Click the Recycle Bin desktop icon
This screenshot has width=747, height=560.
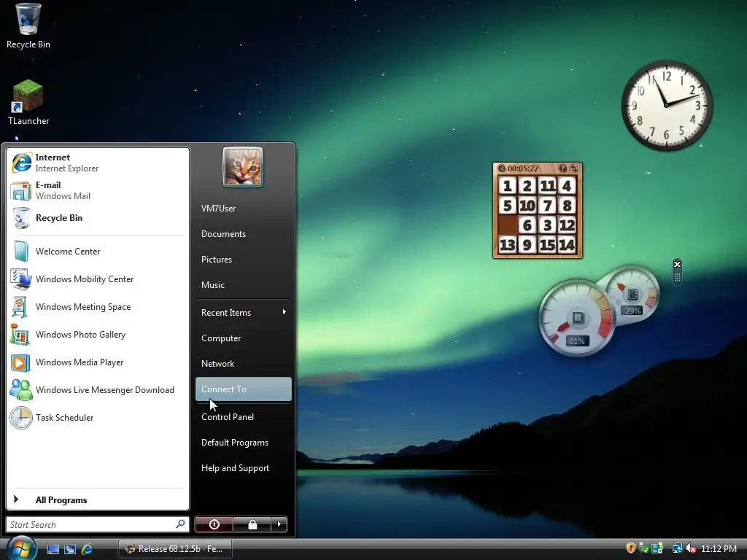click(x=28, y=26)
